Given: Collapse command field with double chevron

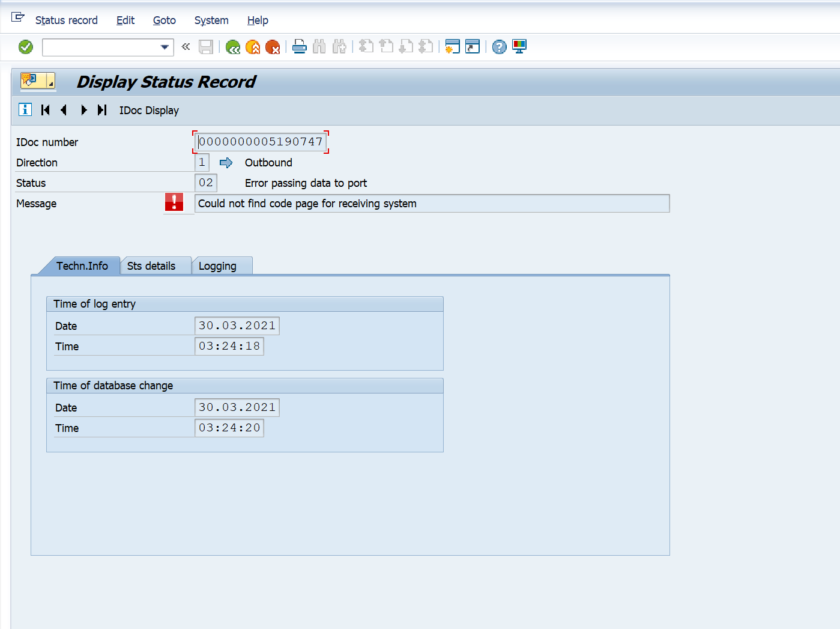Looking at the screenshot, I should (186, 46).
